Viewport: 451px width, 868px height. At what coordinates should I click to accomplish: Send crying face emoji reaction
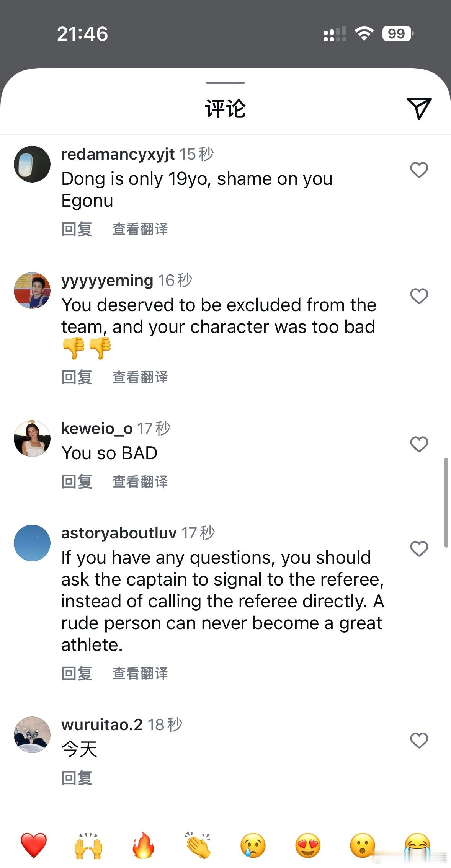click(253, 845)
